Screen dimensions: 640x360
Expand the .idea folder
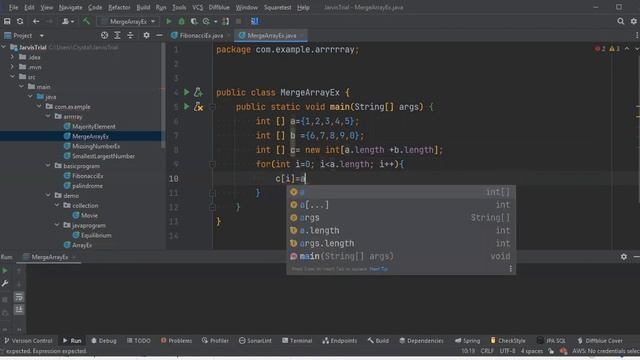click(x=13, y=57)
